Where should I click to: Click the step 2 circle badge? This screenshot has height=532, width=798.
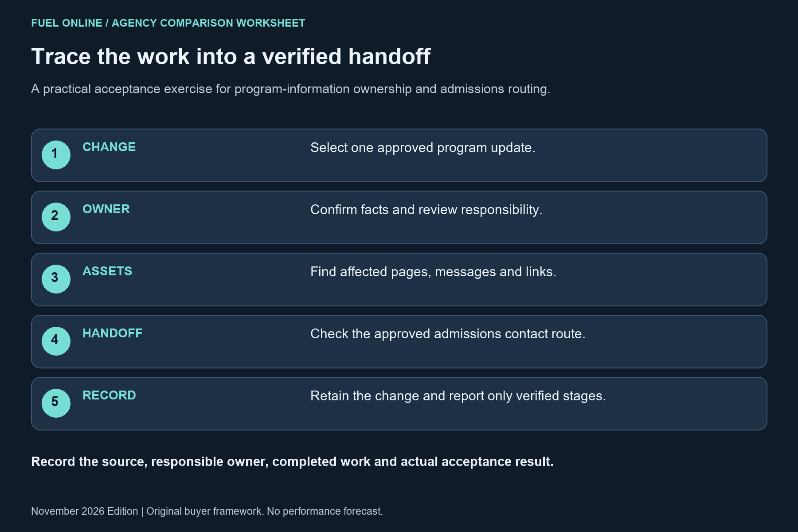pos(56,217)
